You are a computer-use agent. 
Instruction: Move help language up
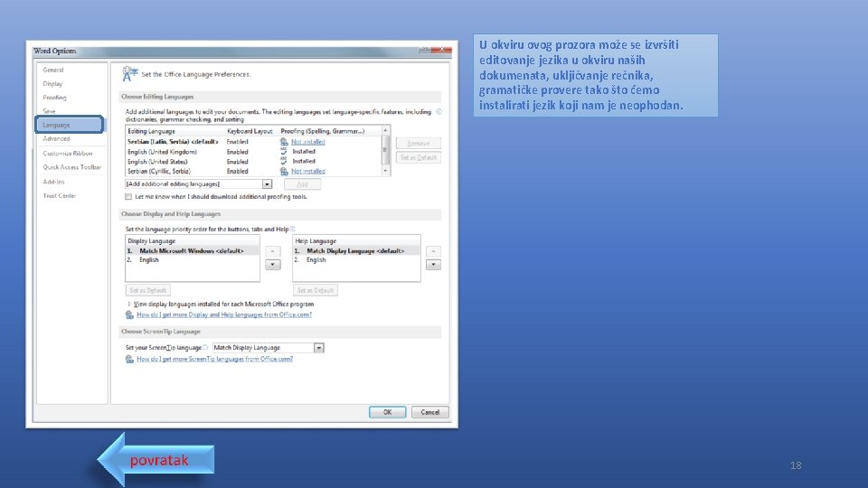coord(433,251)
